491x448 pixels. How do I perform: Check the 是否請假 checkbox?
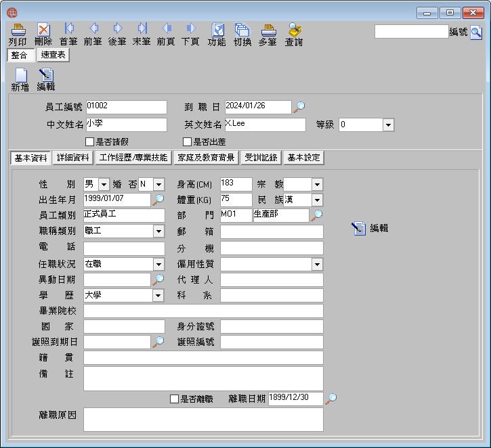pos(89,142)
